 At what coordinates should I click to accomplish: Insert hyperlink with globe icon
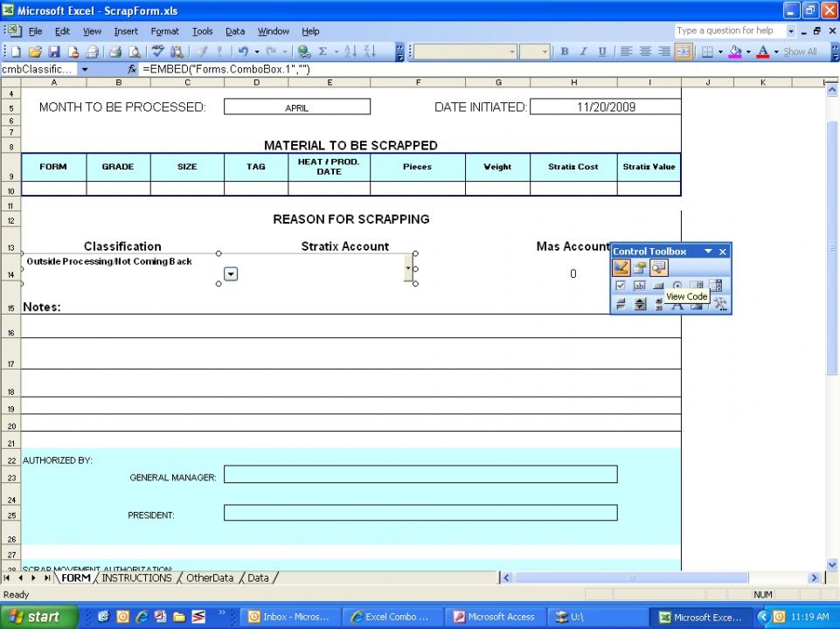[x=304, y=52]
